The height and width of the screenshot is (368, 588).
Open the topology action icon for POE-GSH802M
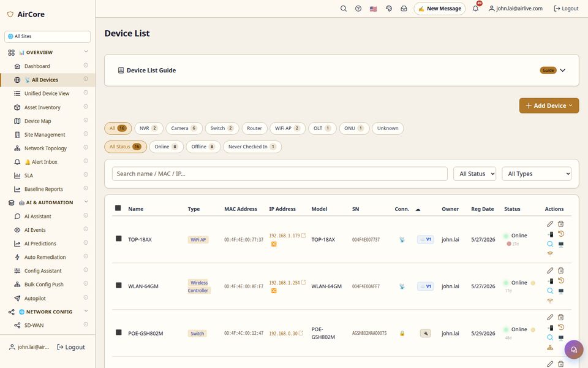[x=550, y=348]
